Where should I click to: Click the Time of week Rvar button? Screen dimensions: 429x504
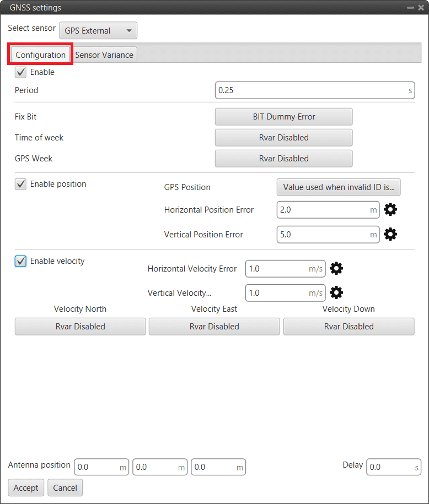tap(283, 138)
